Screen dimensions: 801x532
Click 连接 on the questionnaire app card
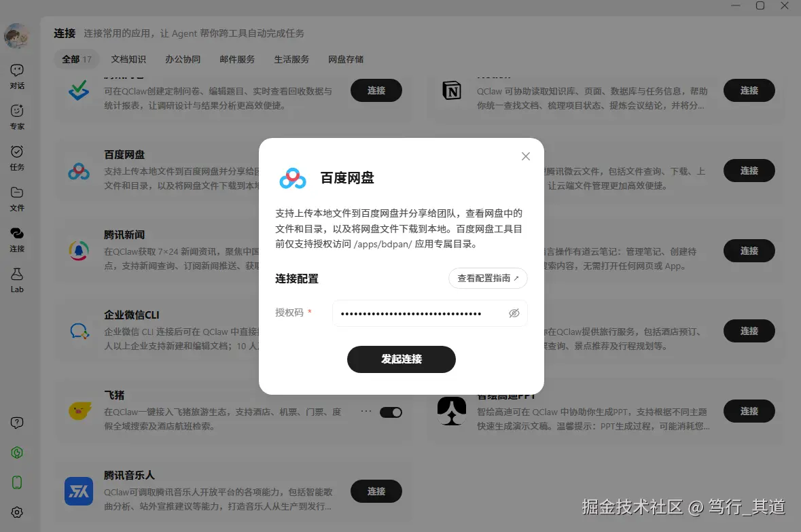point(376,90)
